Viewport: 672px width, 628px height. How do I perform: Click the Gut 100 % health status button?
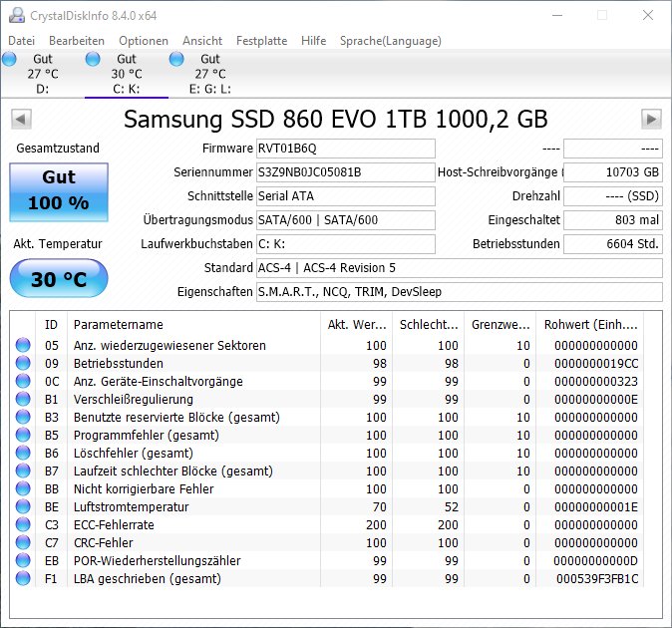tap(59, 192)
